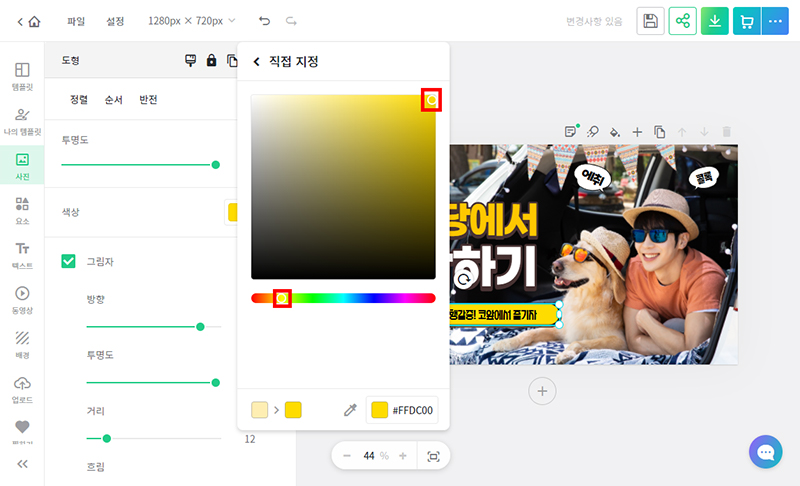Viewport: 800px width, 486px height.
Task: Open the 텍스트 sidebar panel
Action: 22,255
